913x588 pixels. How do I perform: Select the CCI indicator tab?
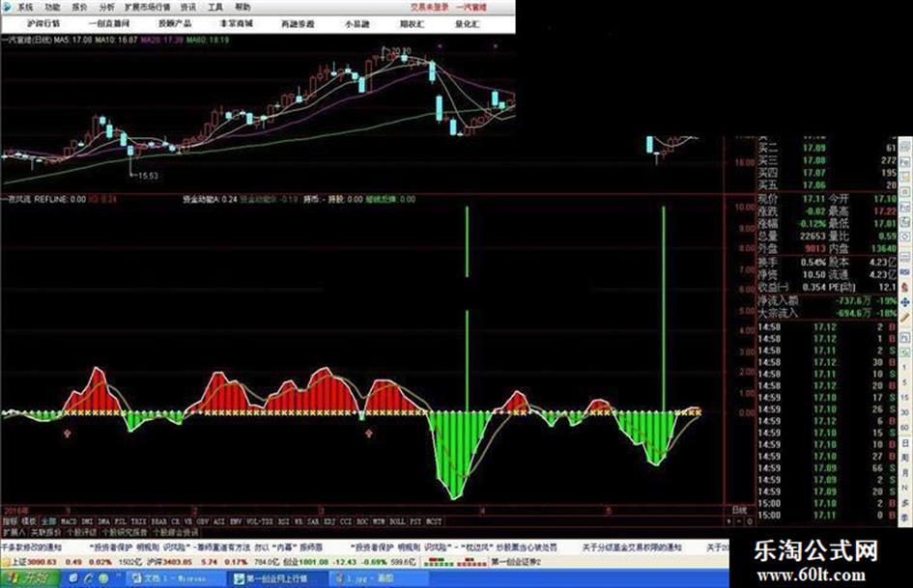pyautogui.click(x=346, y=521)
